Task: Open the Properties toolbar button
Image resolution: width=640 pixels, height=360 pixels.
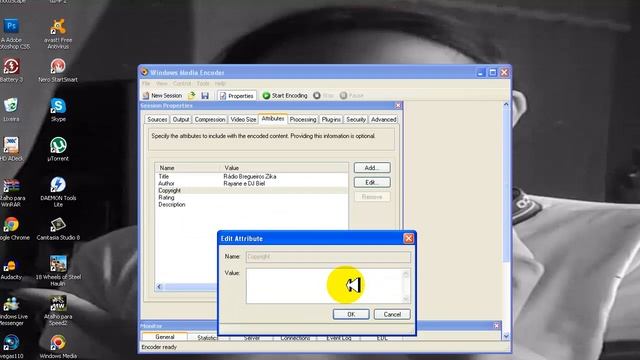Action: click(237, 96)
